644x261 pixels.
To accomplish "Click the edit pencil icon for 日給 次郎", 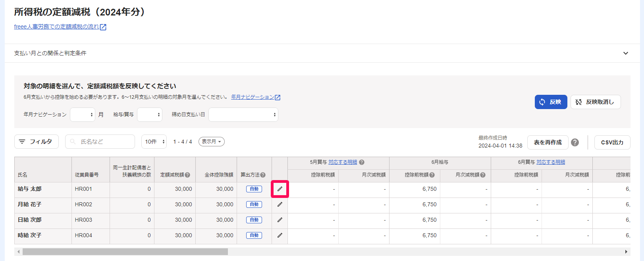I will coord(280,220).
